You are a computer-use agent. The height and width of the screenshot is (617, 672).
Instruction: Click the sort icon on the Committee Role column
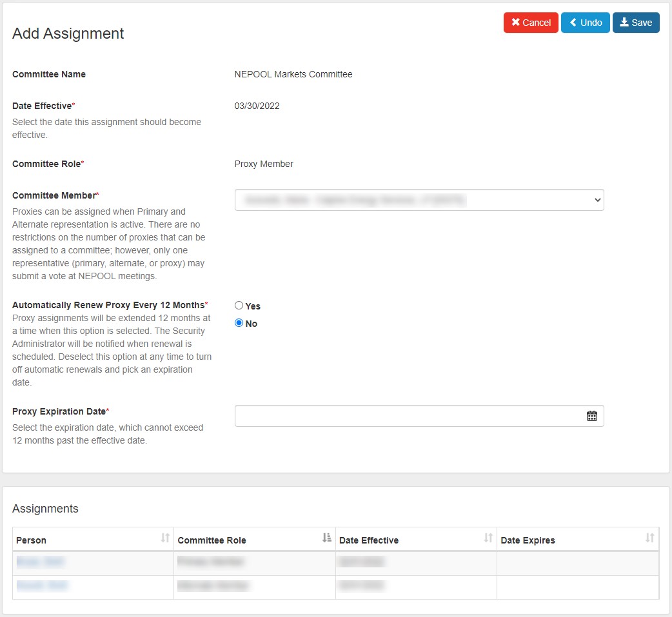pos(326,537)
